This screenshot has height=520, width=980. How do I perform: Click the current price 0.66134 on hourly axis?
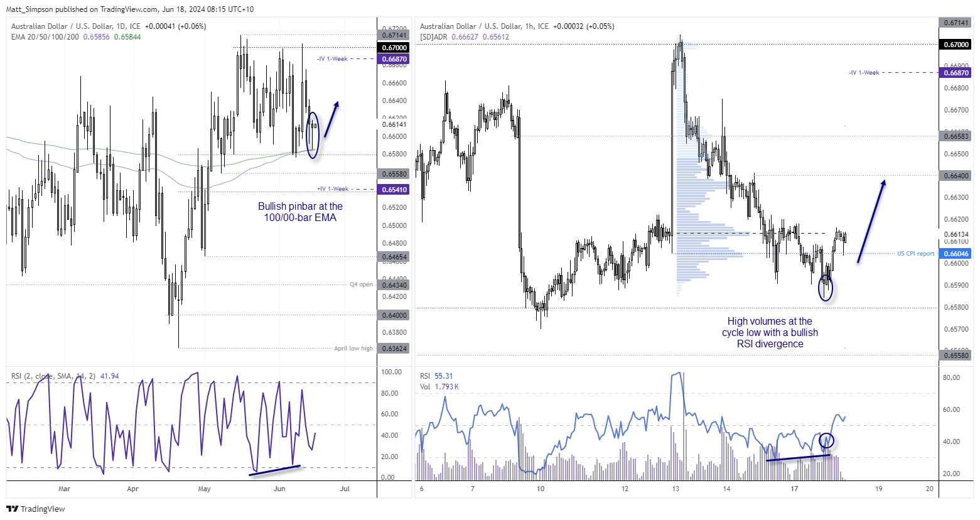click(956, 234)
